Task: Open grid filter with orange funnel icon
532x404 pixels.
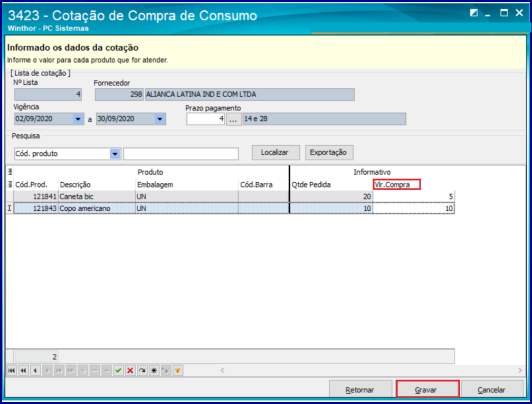Action: [x=178, y=370]
